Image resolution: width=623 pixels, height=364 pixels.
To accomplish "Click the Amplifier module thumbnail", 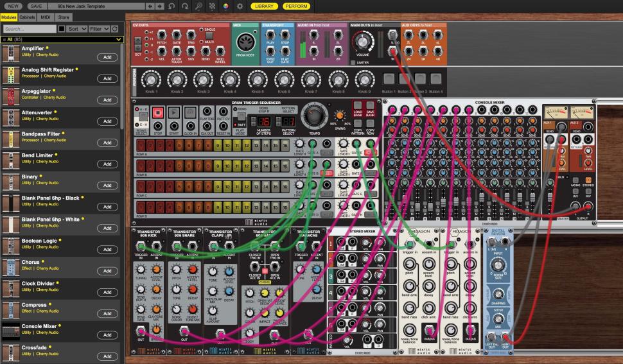I will 11,53.
